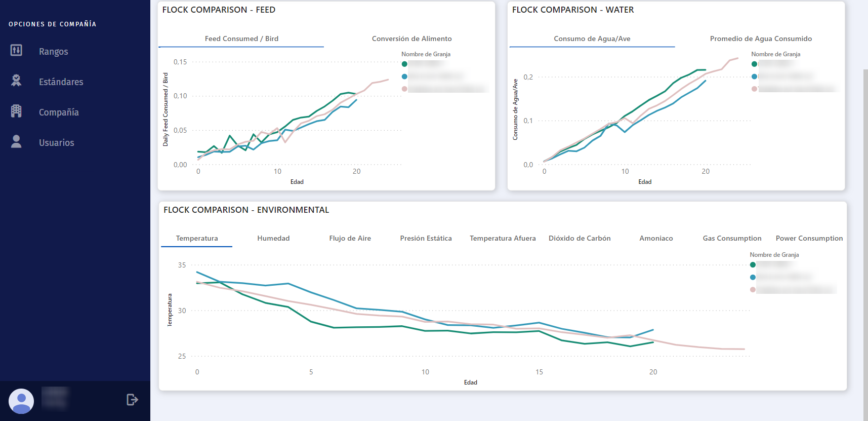Switch to Temperatura Afuera tab
Screen dimensions: 868x421
503,239
